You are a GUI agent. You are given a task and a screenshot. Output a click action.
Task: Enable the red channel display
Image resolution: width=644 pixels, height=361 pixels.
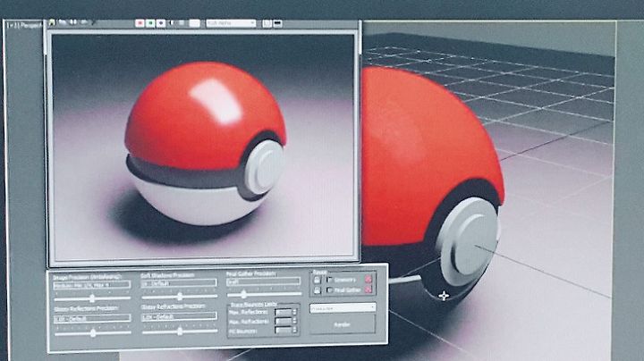point(140,23)
